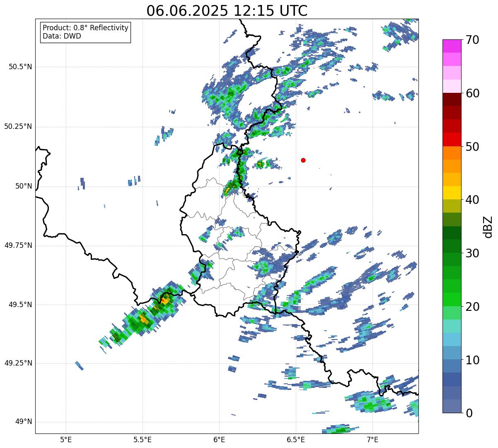The height and width of the screenshot is (448, 498).
Task: Click the 49.75°N latitude label
Action: [x=18, y=245]
